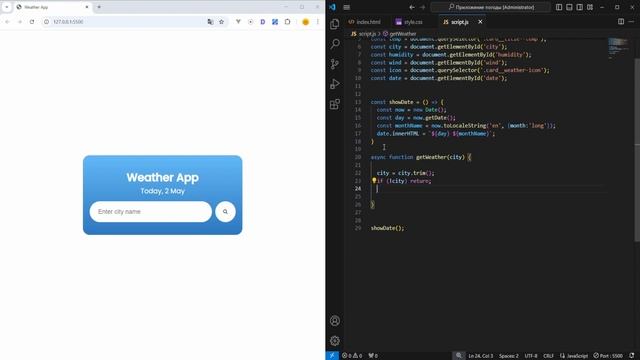Go back in VS Code navigation

click(x=412, y=7)
